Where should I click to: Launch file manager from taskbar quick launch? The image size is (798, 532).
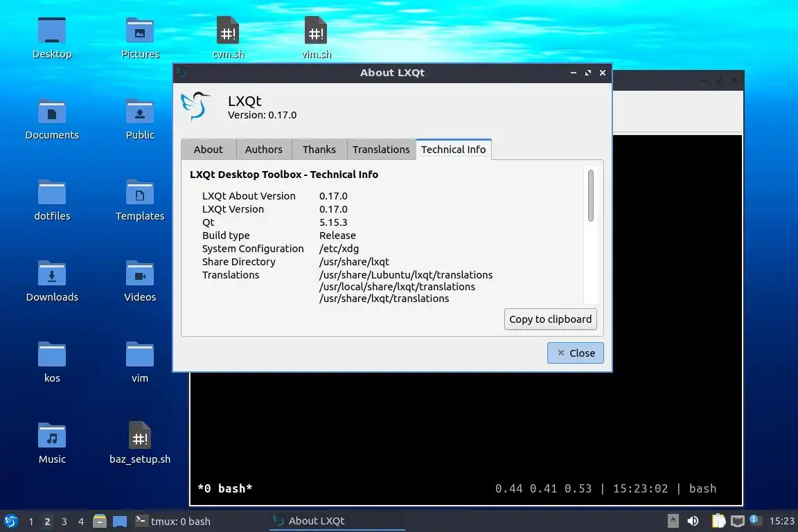(x=100, y=521)
